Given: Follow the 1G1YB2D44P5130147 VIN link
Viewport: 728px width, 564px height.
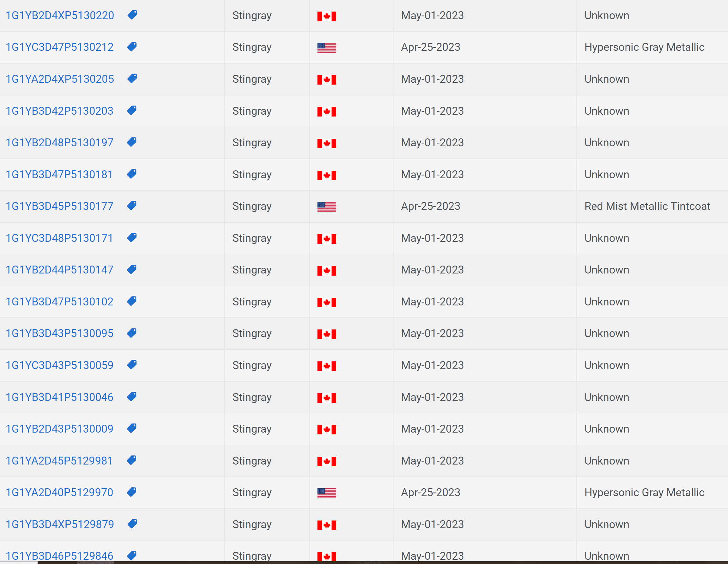Looking at the screenshot, I should point(60,270).
